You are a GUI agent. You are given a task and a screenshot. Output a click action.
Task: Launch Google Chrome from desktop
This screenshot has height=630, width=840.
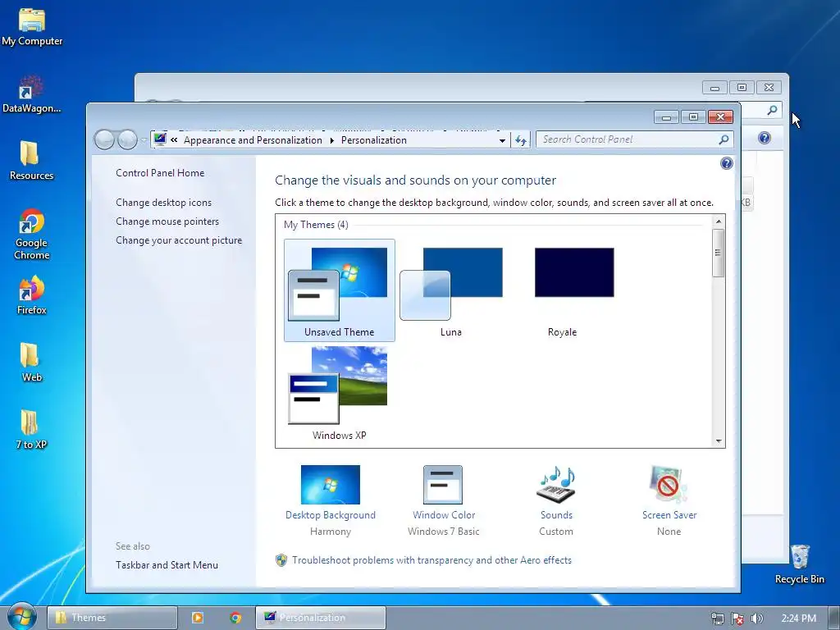[x=32, y=234]
